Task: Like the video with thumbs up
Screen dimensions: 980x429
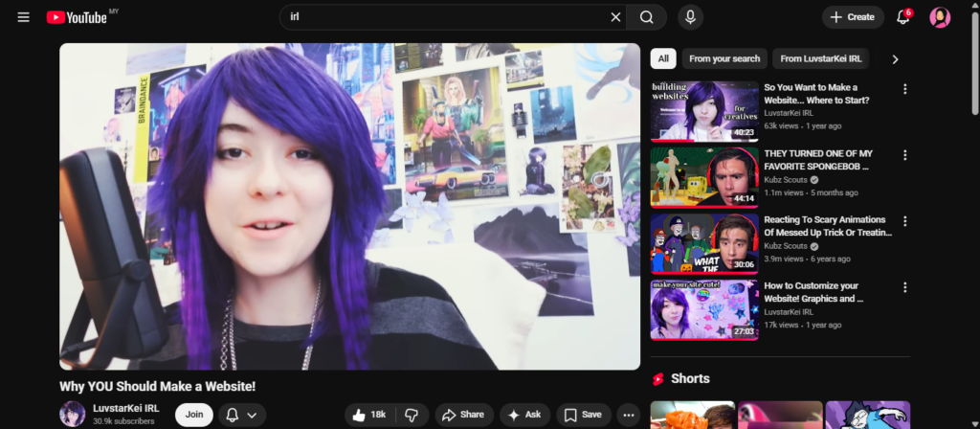Action: tap(369, 415)
